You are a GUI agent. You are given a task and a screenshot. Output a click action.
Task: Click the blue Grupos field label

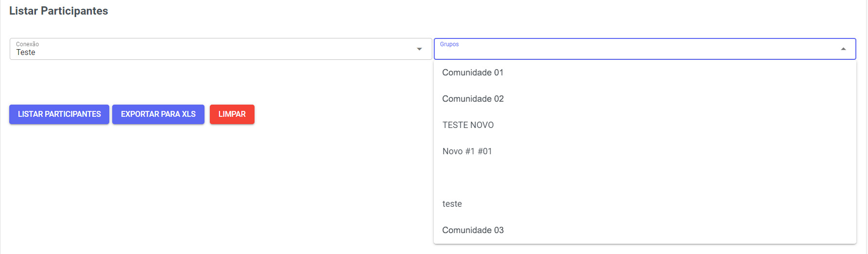point(449,44)
